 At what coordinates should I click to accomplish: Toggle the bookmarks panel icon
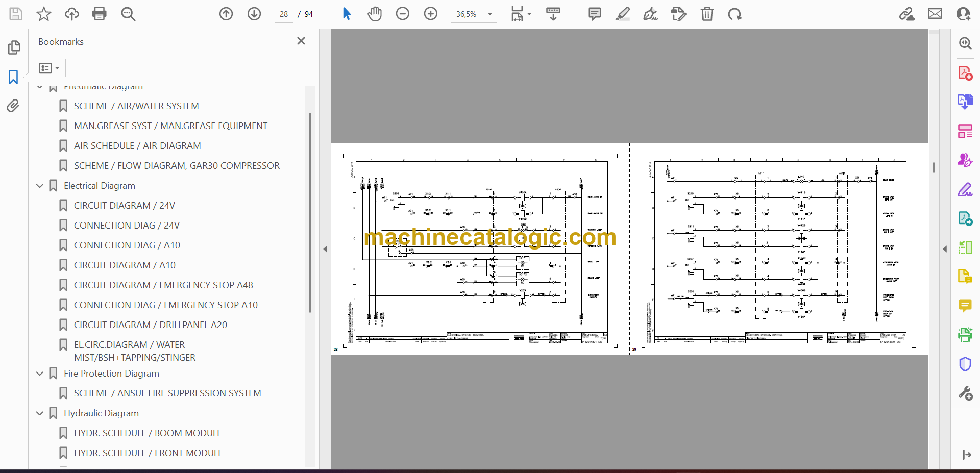point(13,77)
